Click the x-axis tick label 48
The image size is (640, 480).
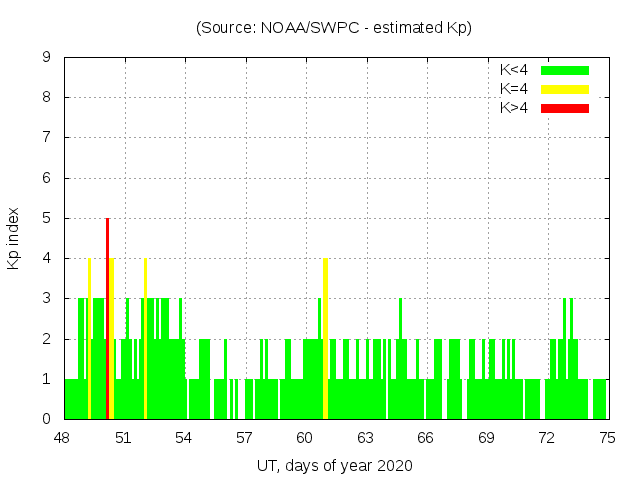click(62, 438)
